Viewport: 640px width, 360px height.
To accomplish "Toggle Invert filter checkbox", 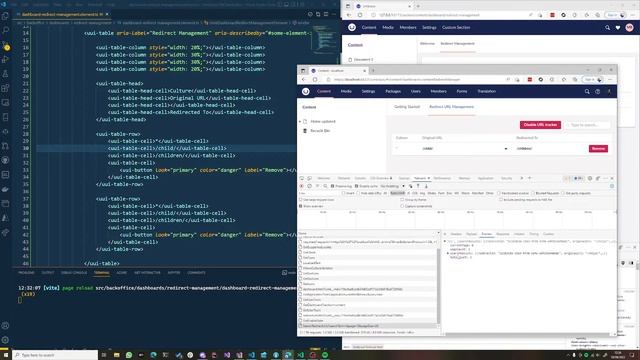I will pos(344,193).
